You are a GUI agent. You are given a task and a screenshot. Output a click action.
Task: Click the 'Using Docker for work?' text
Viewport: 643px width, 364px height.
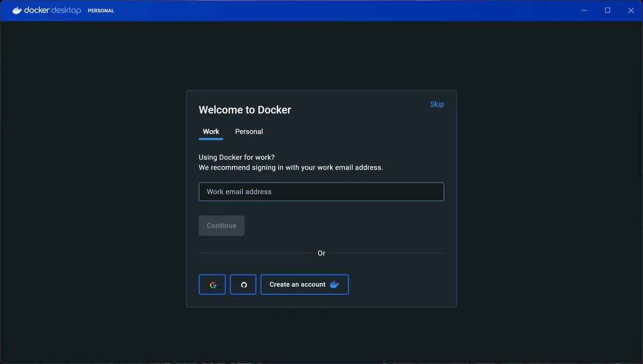(x=236, y=157)
